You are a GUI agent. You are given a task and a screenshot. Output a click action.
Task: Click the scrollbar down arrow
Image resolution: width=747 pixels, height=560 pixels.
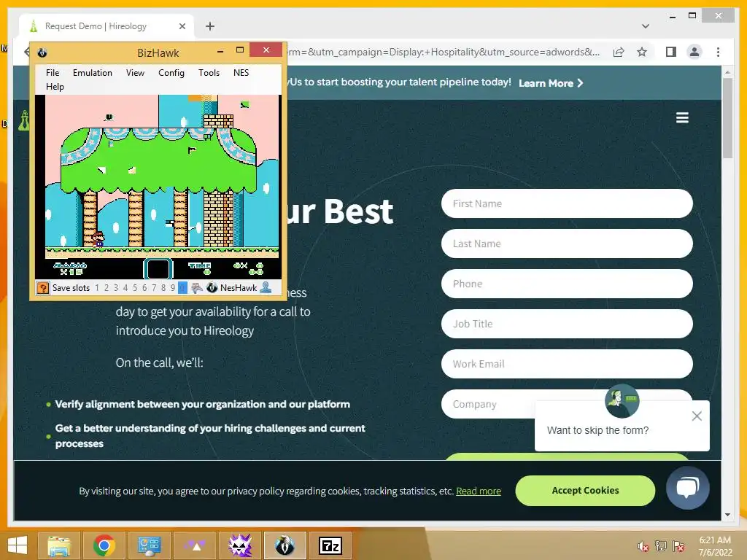727,515
